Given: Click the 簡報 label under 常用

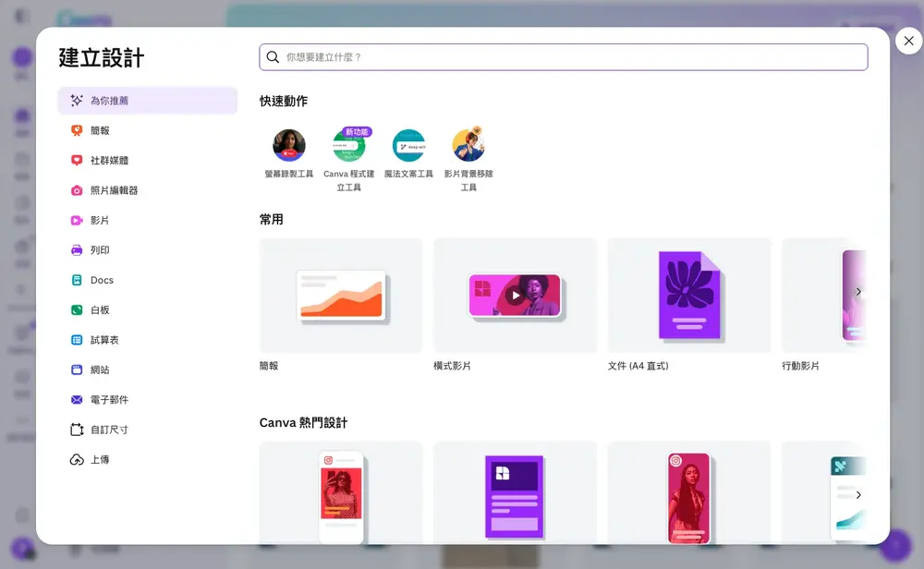Looking at the screenshot, I should point(269,366).
